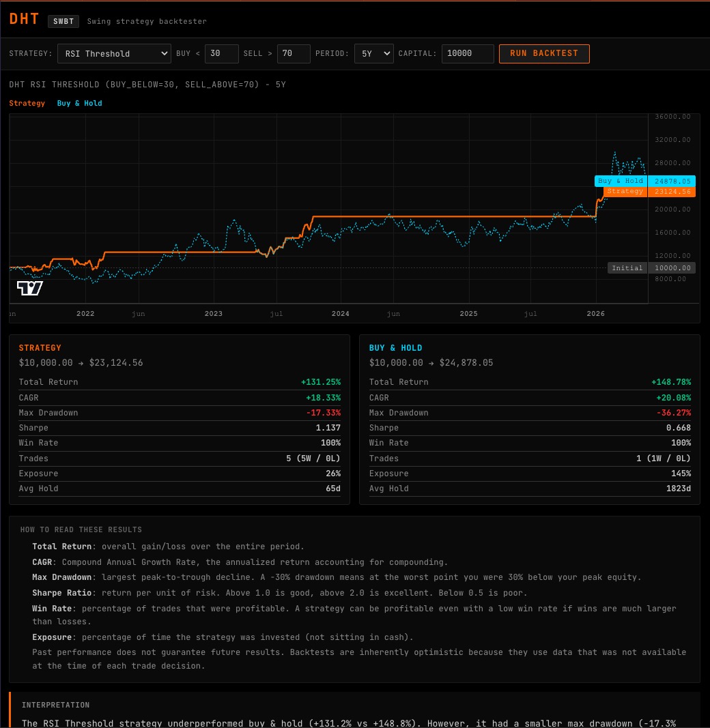Click the 65d Avg Hold value
710x728 pixels.
[x=333, y=489]
